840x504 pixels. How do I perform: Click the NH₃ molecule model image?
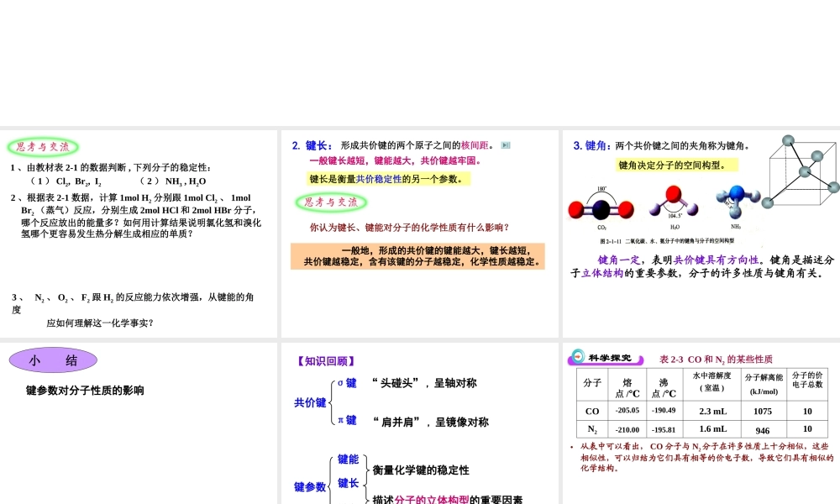(x=738, y=200)
